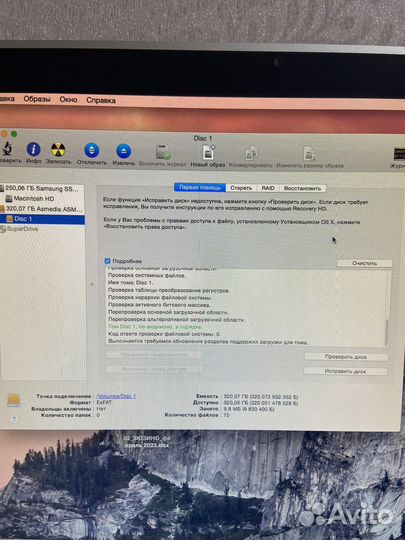The height and width of the screenshot is (540, 405).
Task: Toggle the Подробнее details checkbox
Action: [x=107, y=261]
